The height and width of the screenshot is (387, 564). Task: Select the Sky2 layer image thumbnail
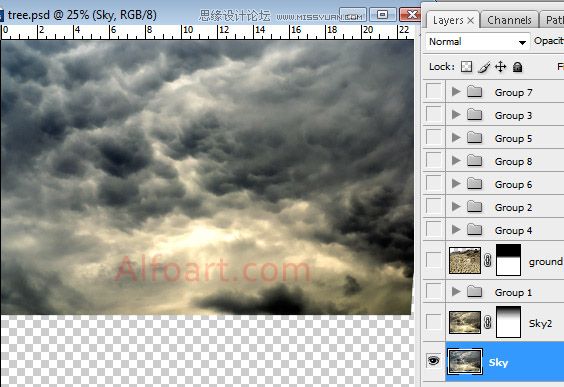coord(465,322)
